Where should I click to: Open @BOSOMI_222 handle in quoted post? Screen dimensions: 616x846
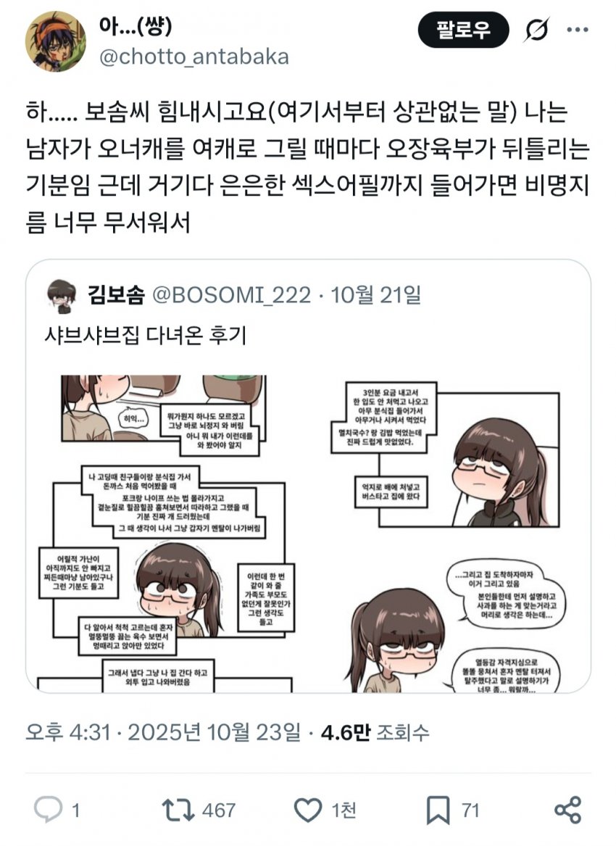[232, 295]
